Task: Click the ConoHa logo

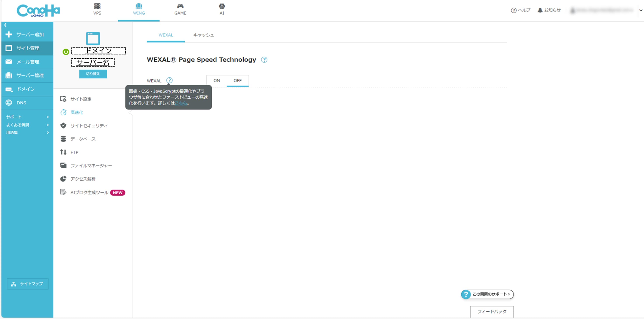Action: [x=38, y=11]
